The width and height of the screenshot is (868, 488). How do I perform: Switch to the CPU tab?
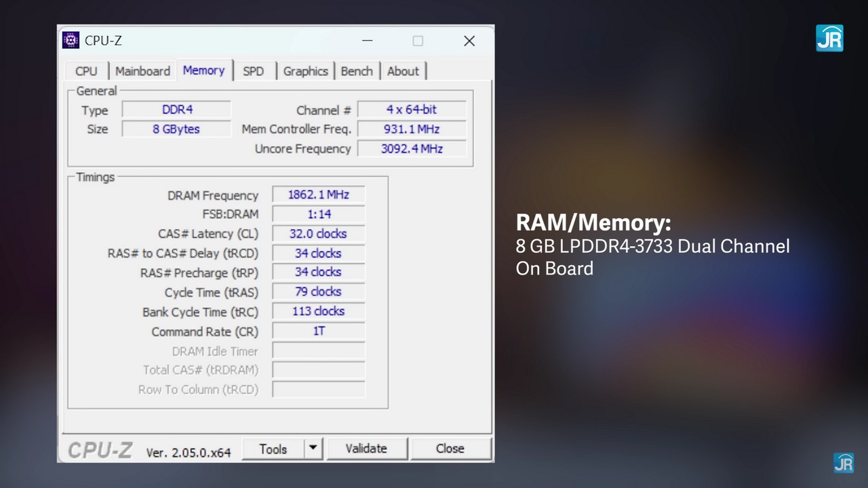pyautogui.click(x=86, y=71)
